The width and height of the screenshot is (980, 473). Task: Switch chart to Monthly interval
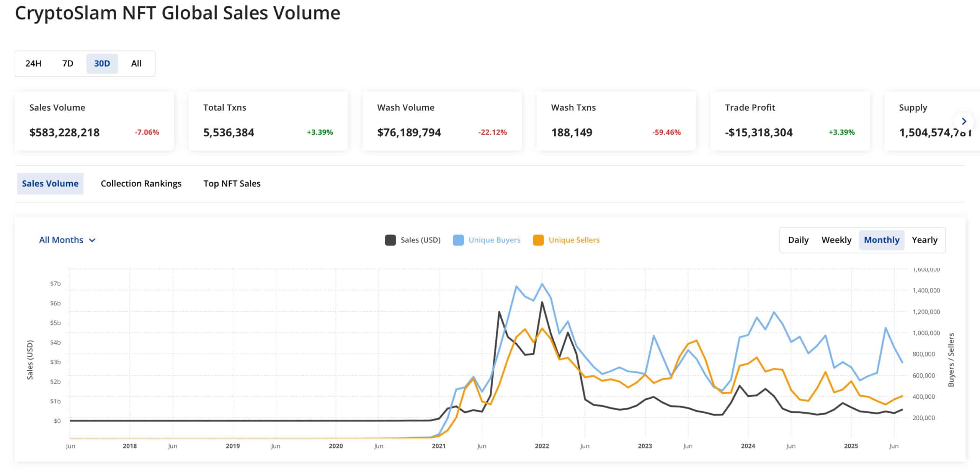882,240
